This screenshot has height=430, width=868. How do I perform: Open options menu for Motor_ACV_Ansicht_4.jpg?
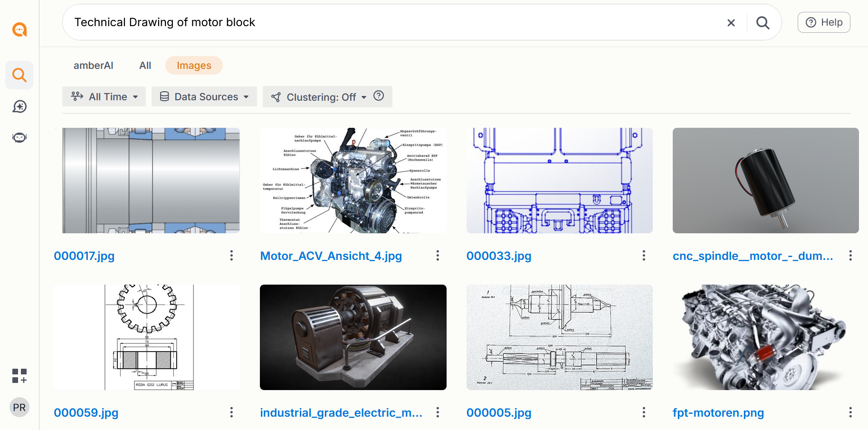tap(438, 256)
